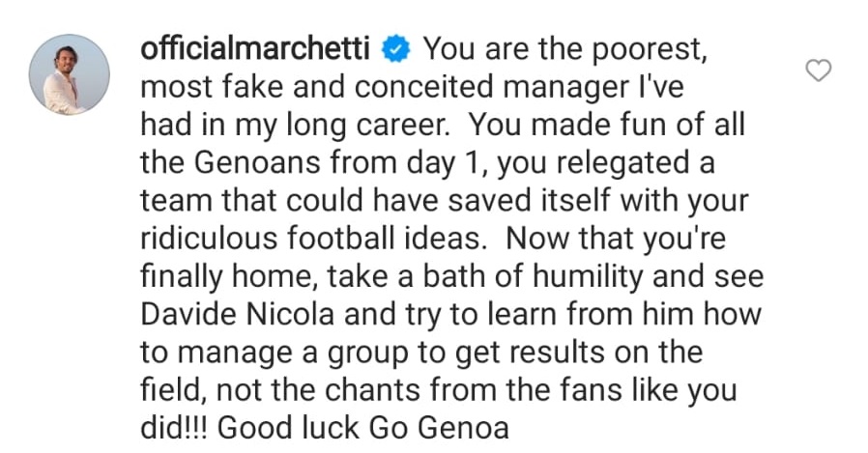Click the blue verified badge
868x453 pixels.
(400, 48)
